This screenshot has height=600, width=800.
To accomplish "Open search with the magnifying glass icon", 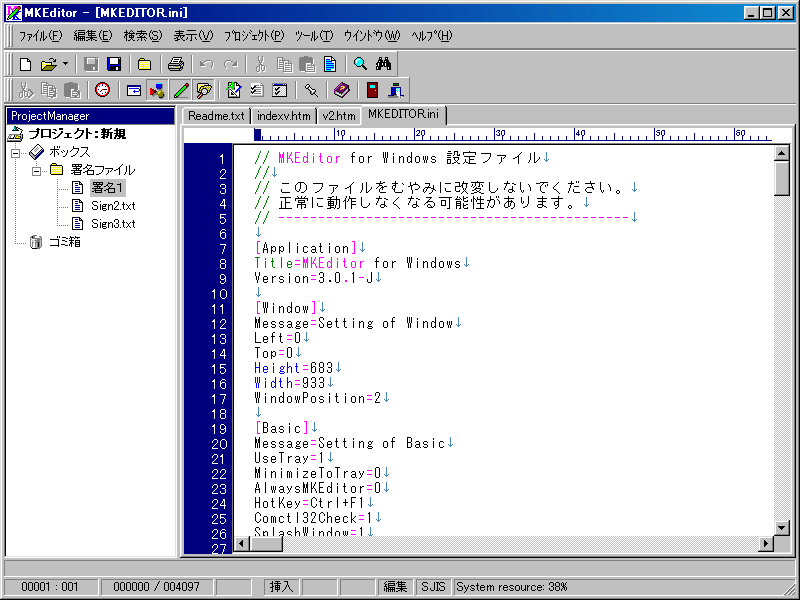I will [x=360, y=64].
